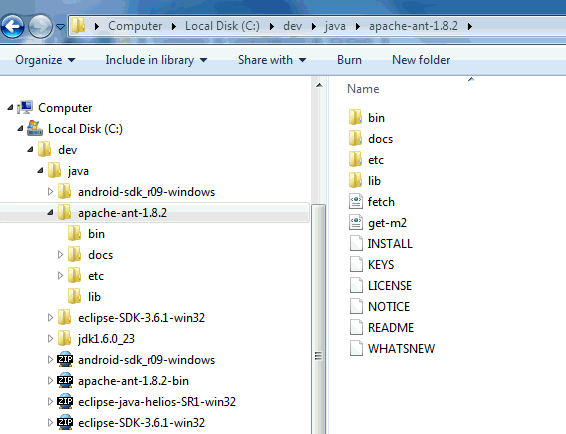Open the Share with menu

coord(272,60)
